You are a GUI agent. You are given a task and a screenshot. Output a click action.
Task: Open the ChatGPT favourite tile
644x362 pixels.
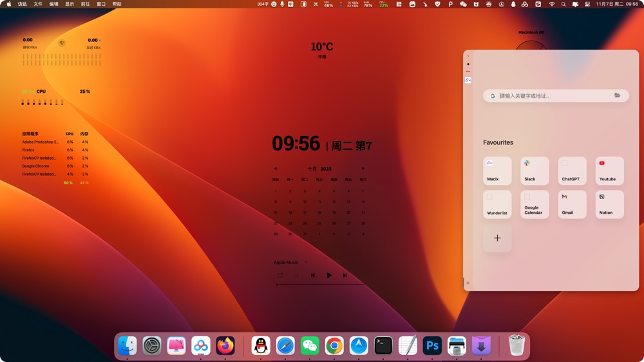572,171
